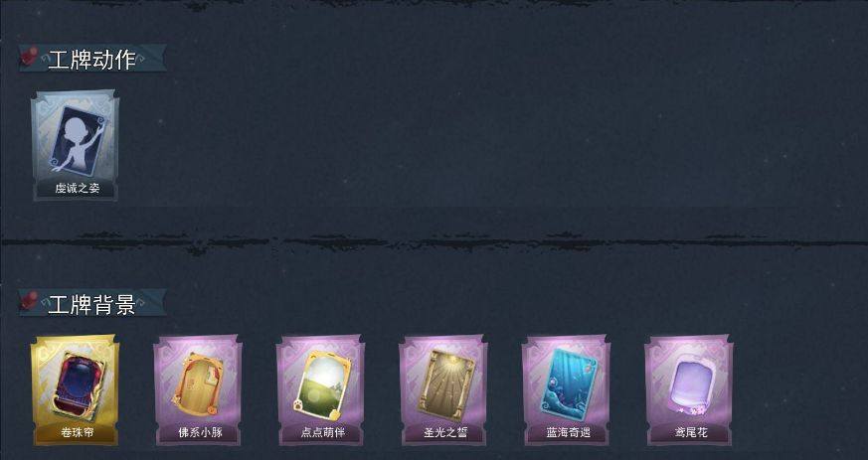Viewport: 868px width, 460px height.
Task: Select the green meadow 点点萌伴 card art
Action: pos(322,384)
